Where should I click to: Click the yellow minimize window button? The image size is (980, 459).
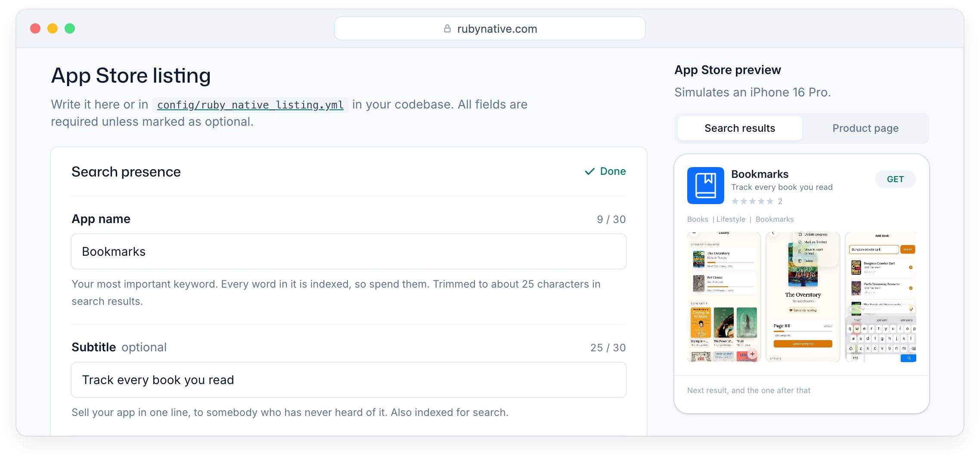point(53,28)
